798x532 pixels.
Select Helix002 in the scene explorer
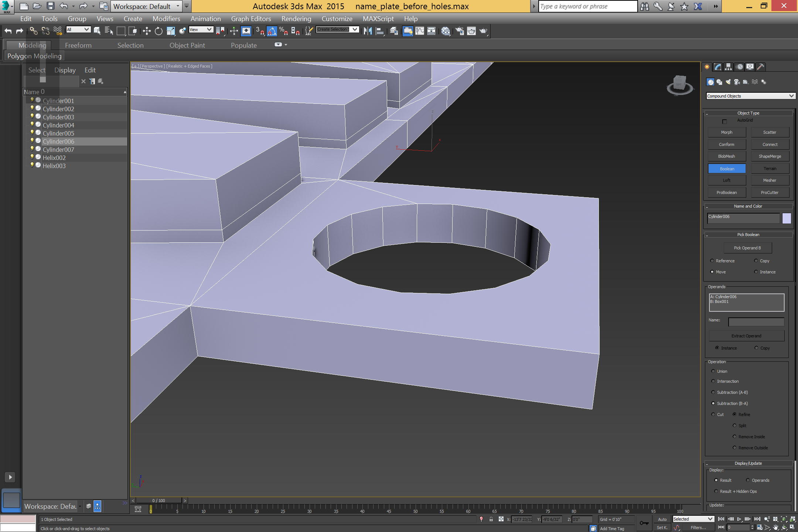tap(54, 158)
